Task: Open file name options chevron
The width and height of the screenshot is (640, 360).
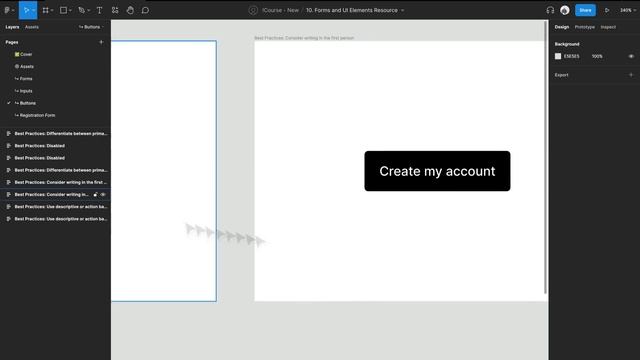Action: (402, 10)
